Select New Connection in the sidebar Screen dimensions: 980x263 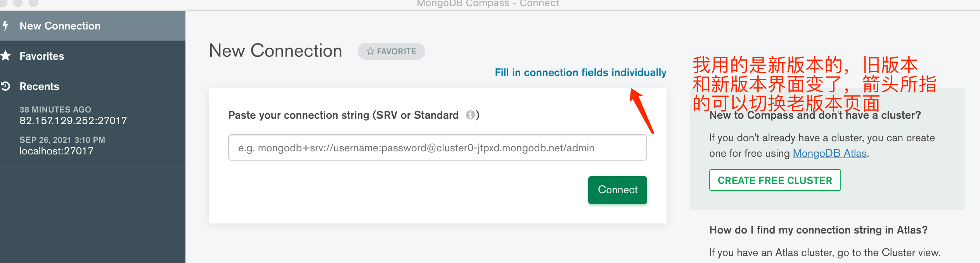[60, 26]
